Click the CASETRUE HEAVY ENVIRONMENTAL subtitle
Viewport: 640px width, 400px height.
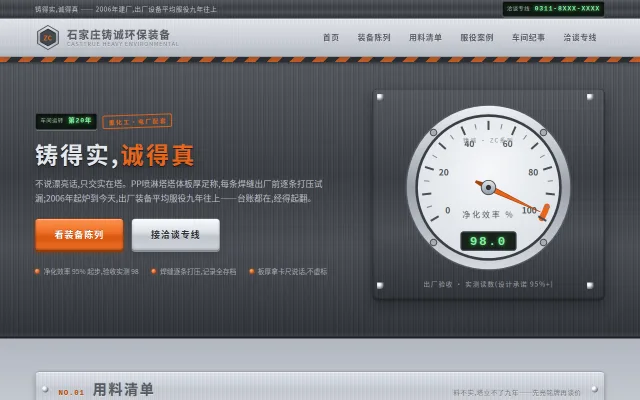(122, 44)
